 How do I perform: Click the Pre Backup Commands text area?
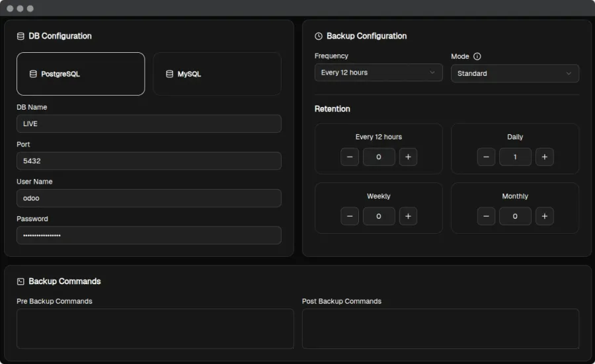pyautogui.click(x=155, y=328)
